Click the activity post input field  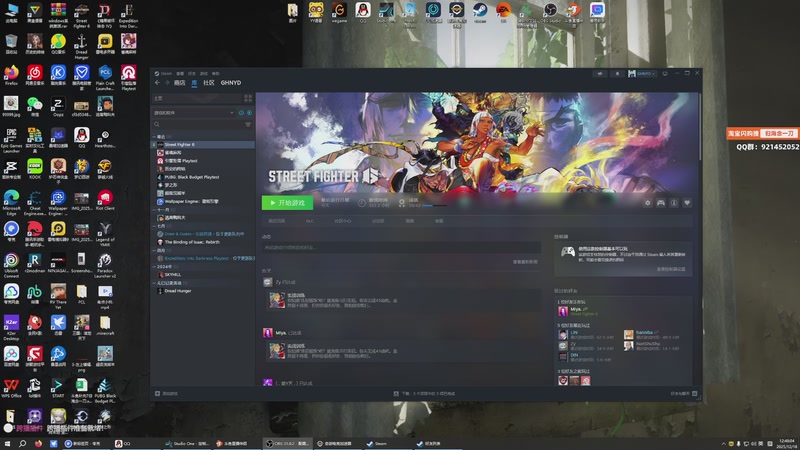coord(402,247)
